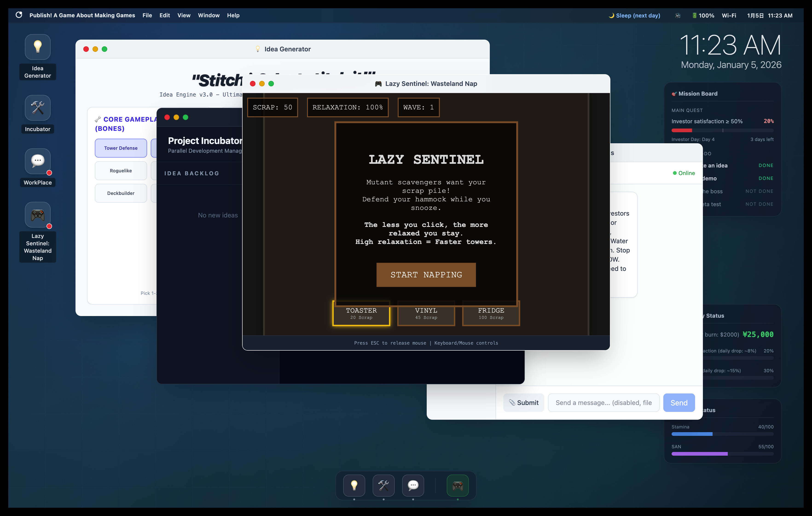Click the Investor satisfaction progress bar
The width and height of the screenshot is (812, 516).
pos(722,130)
